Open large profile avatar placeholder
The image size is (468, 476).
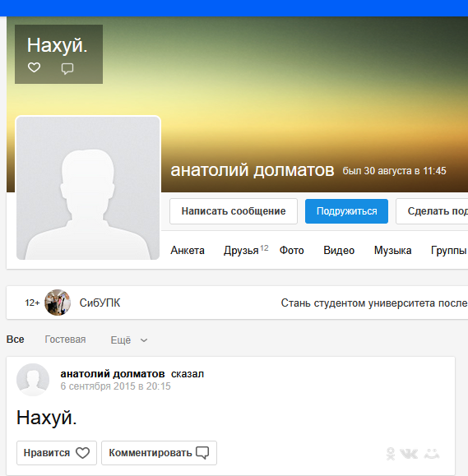pyautogui.click(x=88, y=188)
